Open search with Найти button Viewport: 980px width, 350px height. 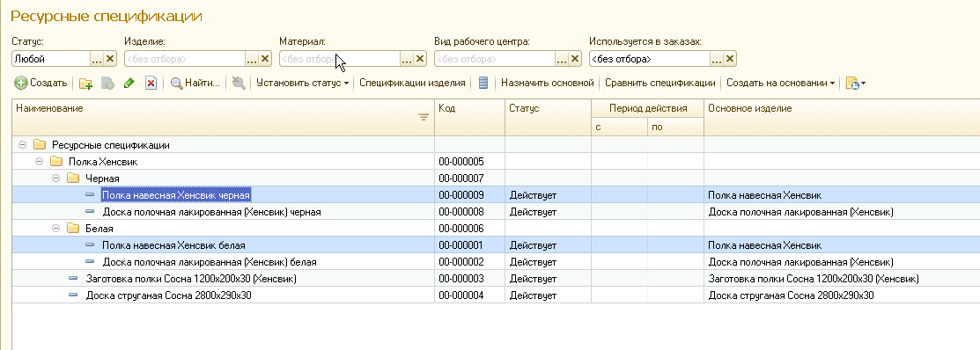tap(195, 83)
